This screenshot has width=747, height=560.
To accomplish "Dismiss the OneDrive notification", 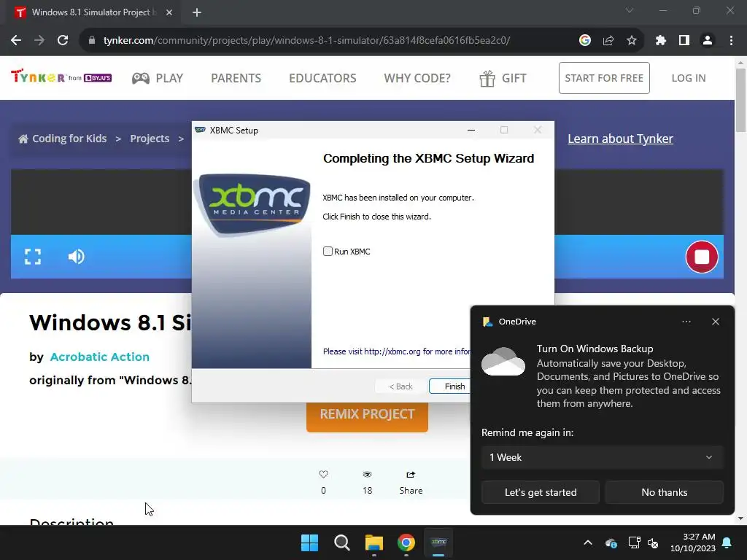I will click(715, 322).
